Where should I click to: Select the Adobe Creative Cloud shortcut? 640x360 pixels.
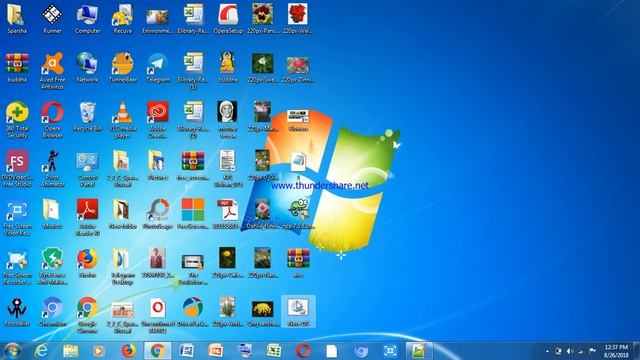tap(158, 120)
